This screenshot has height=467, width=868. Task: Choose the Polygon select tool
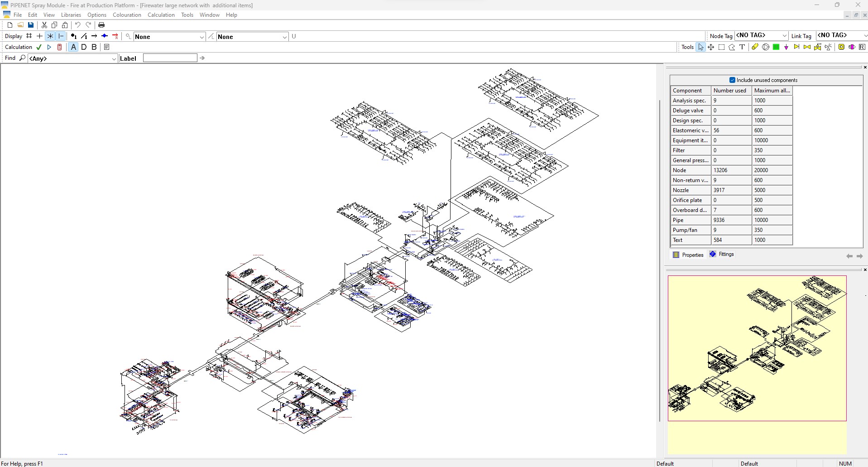[x=732, y=47]
